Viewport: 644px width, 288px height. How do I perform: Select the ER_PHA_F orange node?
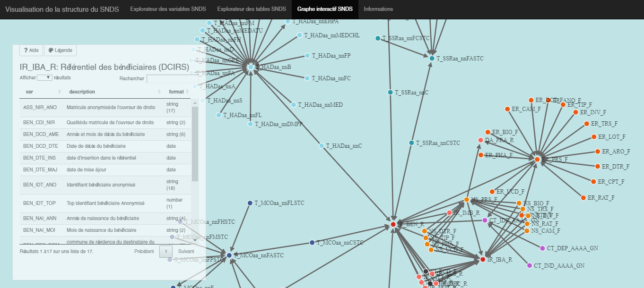pos(481,155)
